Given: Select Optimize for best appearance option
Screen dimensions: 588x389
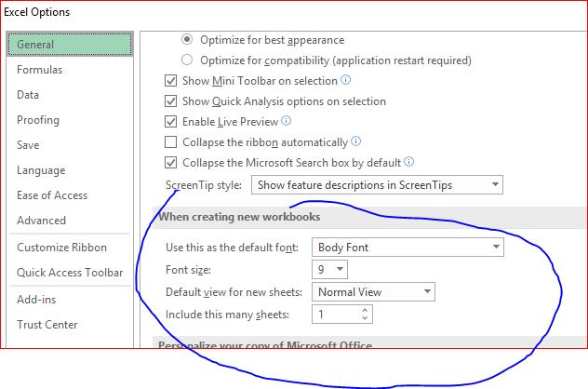Looking at the screenshot, I should [x=188, y=40].
